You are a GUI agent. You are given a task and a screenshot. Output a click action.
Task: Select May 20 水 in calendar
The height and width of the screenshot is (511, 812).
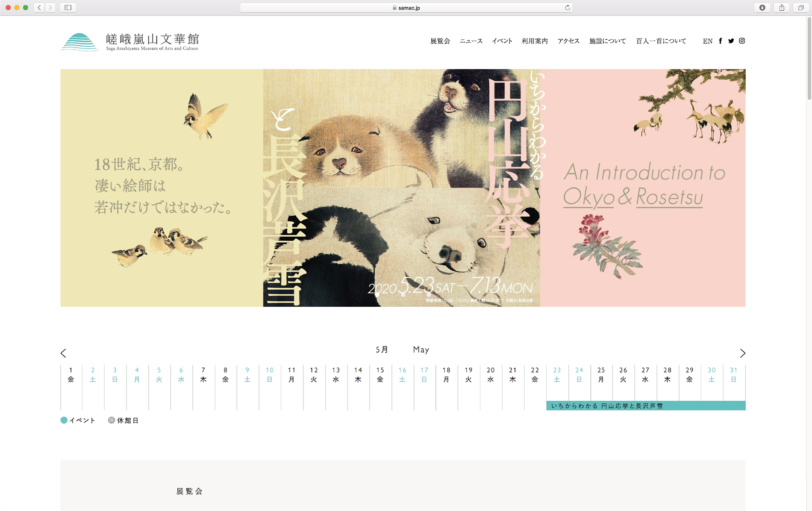pyautogui.click(x=491, y=375)
